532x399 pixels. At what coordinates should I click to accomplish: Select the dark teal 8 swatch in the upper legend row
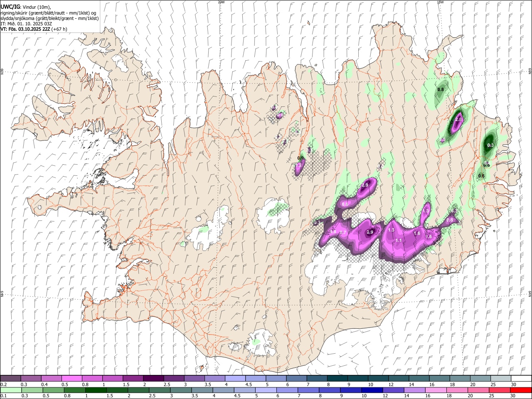click(337, 379)
